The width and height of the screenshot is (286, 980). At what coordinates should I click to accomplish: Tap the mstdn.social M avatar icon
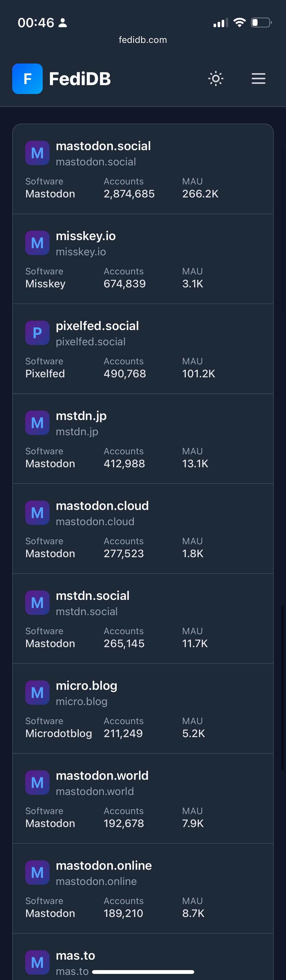(37, 603)
